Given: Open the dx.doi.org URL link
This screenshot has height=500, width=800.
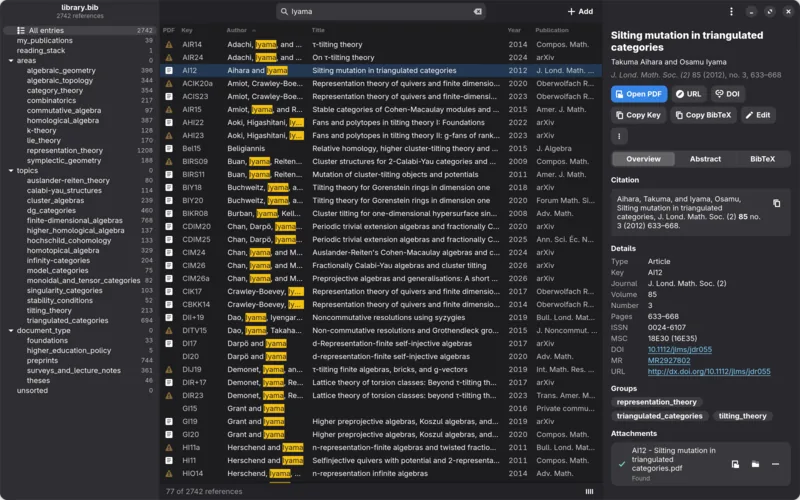Looking at the screenshot, I should point(709,371).
